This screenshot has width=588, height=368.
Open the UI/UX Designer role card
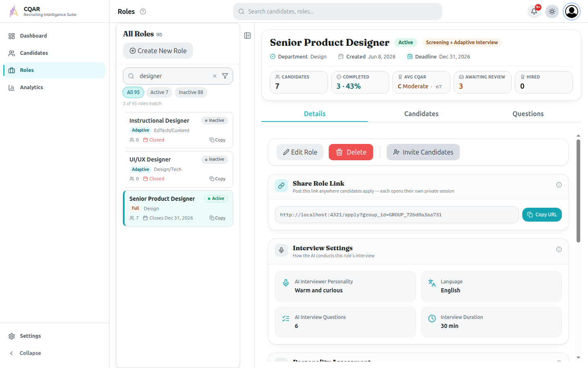(178, 169)
